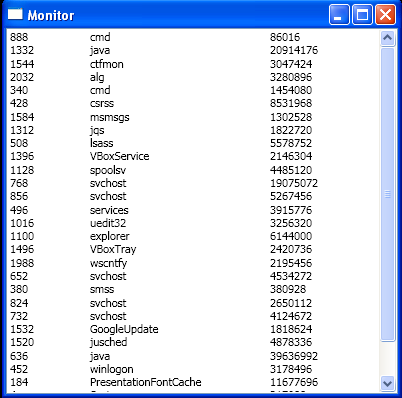Select the msmsgs process name
Screen dimensions: 402x398
[110, 117]
